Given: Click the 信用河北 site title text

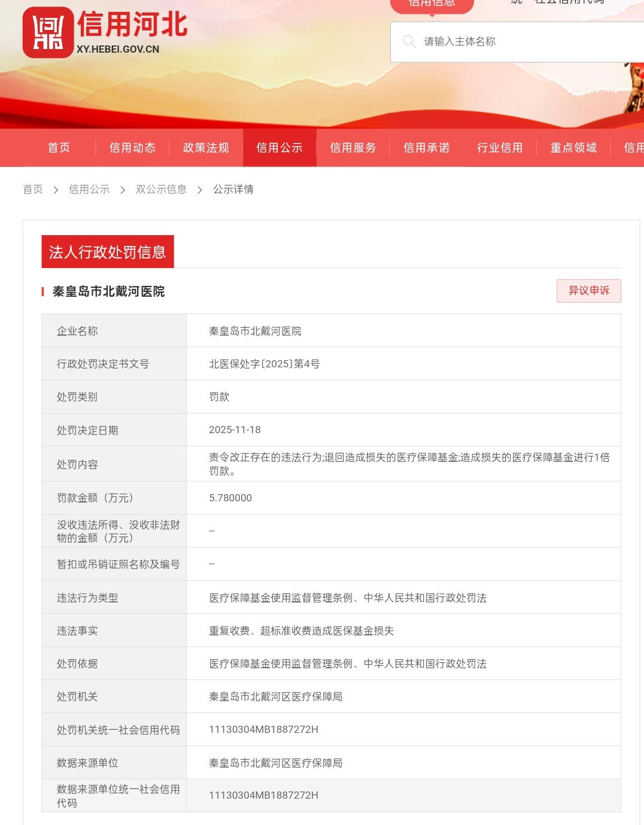Looking at the screenshot, I should coord(132,25).
